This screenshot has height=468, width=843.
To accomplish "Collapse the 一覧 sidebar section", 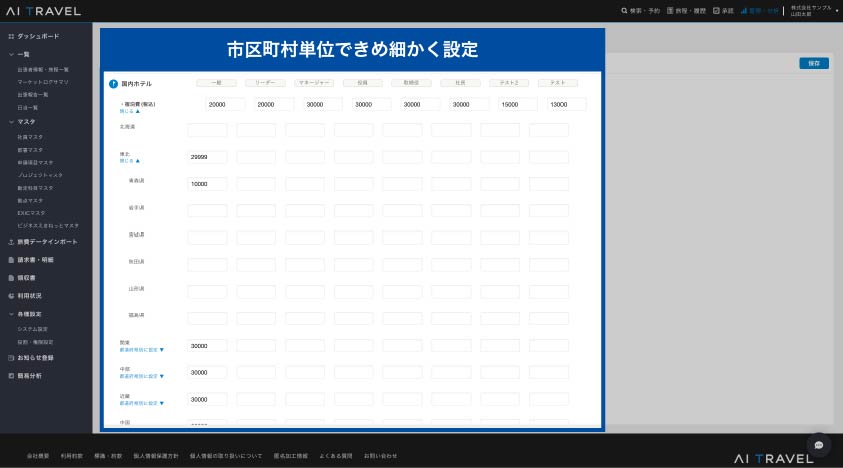I will click(11, 54).
